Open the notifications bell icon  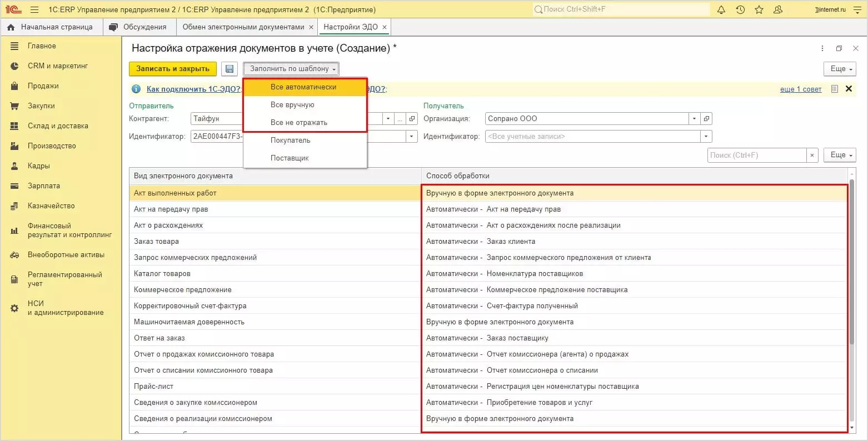(721, 10)
